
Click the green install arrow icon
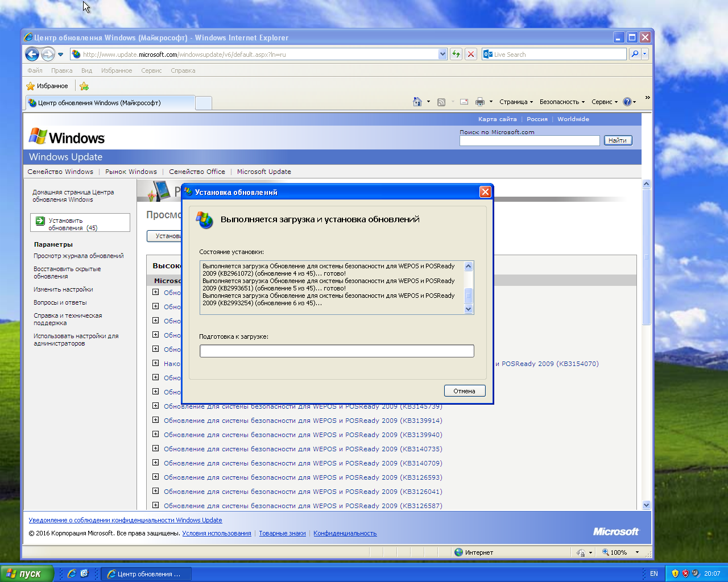(x=40, y=221)
